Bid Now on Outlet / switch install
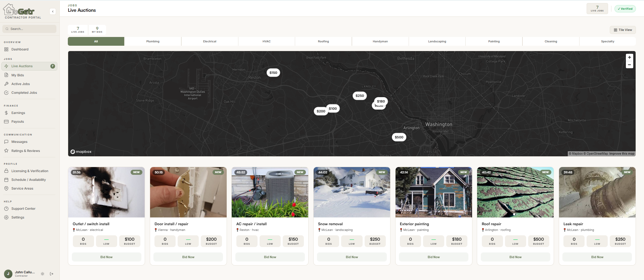This screenshot has width=644, height=280. pos(106,257)
